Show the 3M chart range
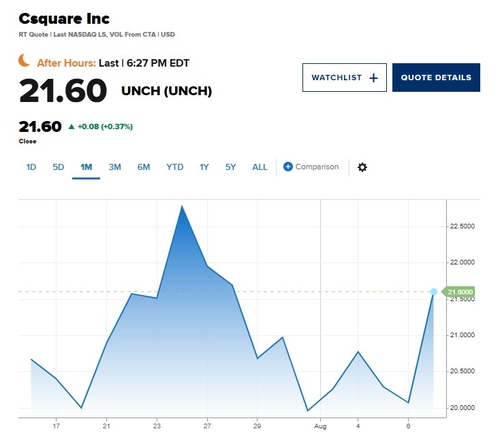Image resolution: width=500 pixels, height=444 pixels. pyautogui.click(x=115, y=167)
